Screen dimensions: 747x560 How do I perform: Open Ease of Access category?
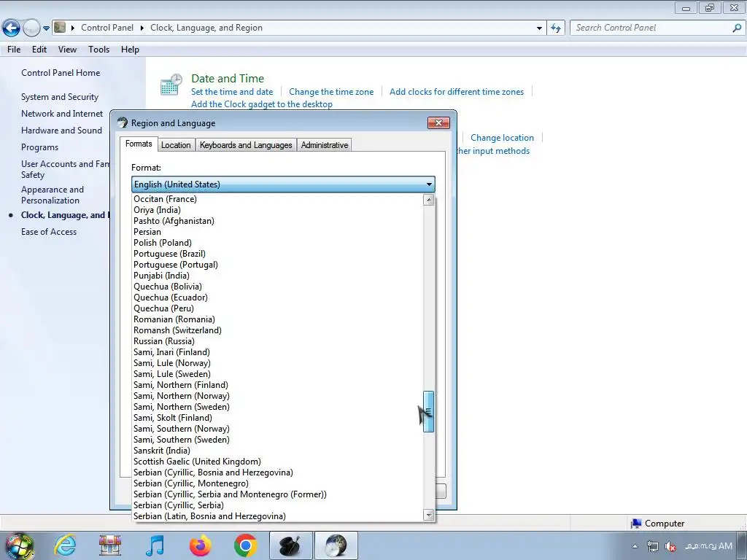point(49,232)
